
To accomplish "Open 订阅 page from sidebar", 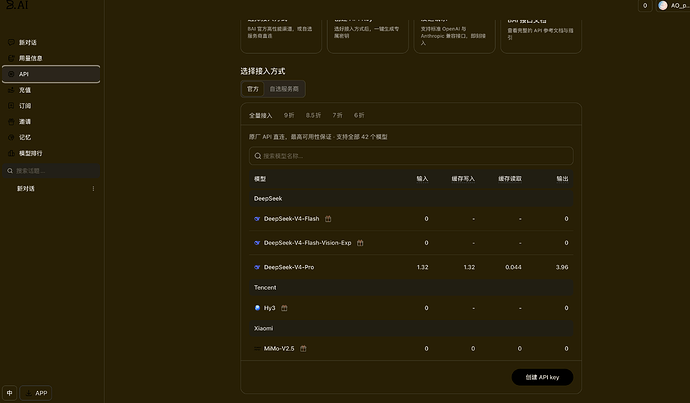I will (51, 106).
